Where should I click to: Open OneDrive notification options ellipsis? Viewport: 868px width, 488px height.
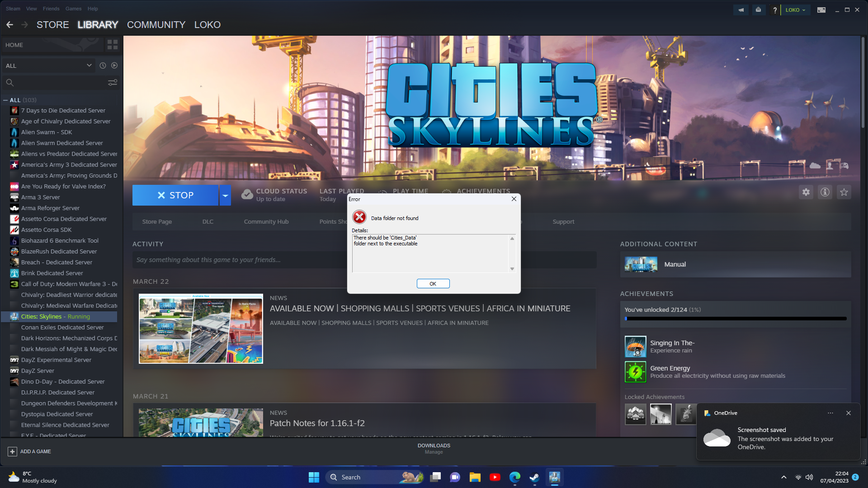[x=830, y=413]
